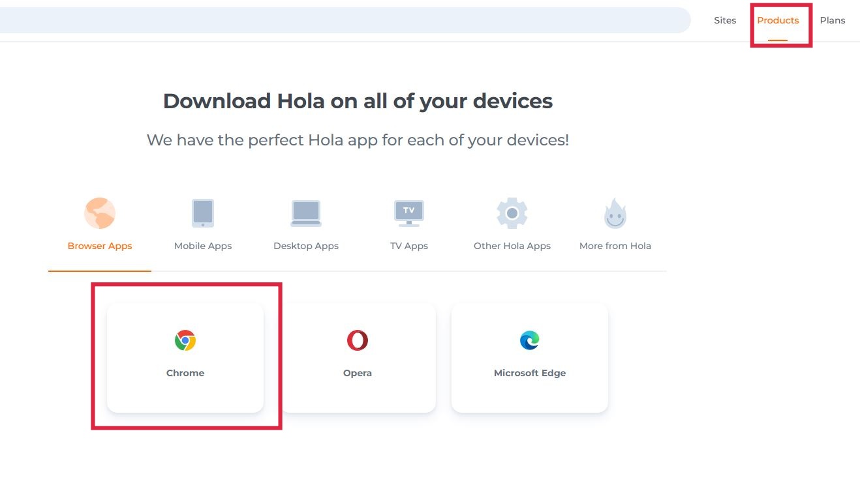Select the Mobile Apps tablet icon
The width and height of the screenshot is (860, 504).
203,213
